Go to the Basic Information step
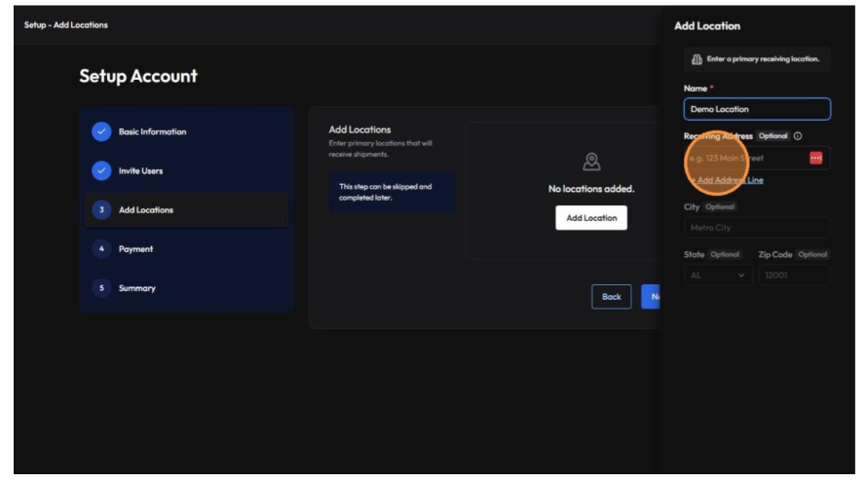 coord(186,131)
